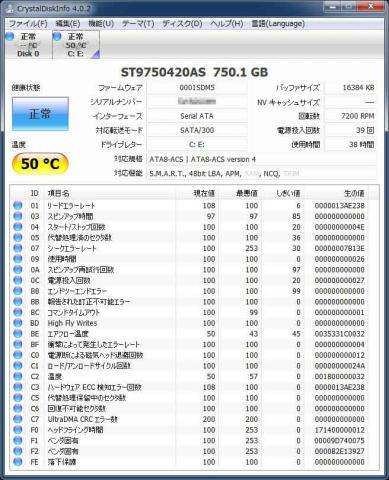This screenshot has width=389, height=480.
Task: Click status orb for ID 05 row
Action: tap(18, 237)
